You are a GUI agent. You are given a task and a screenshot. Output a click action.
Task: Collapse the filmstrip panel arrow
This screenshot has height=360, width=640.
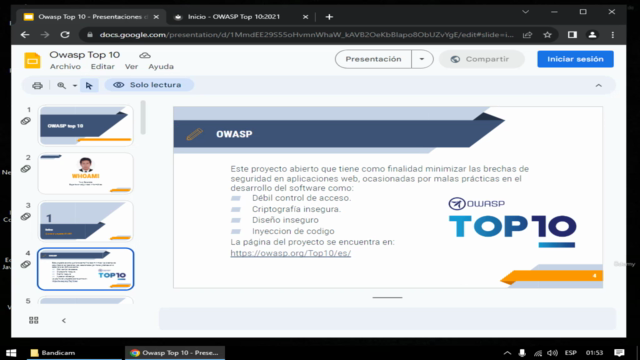click(64, 320)
